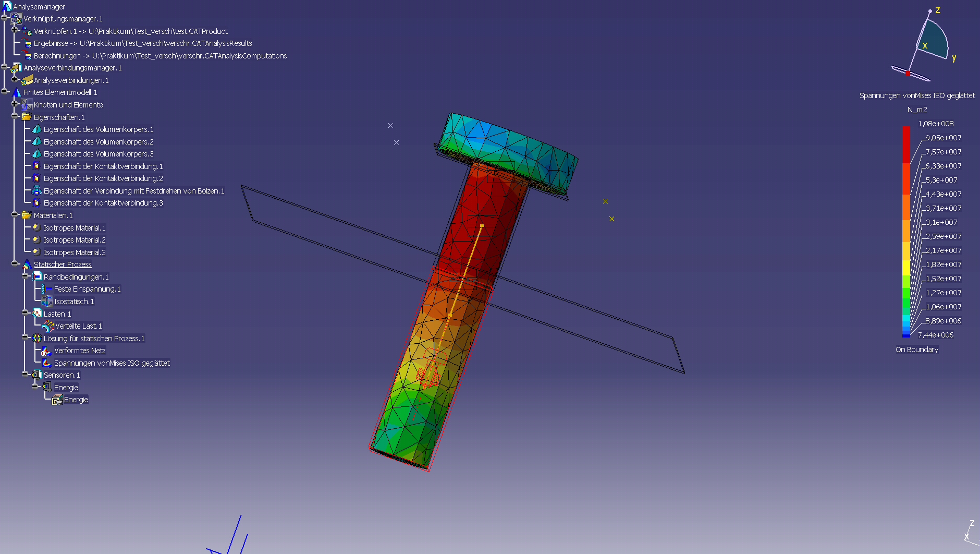Click the maximum value 1,08e+008 in legend
This screenshot has height=554, width=980.
936,124
